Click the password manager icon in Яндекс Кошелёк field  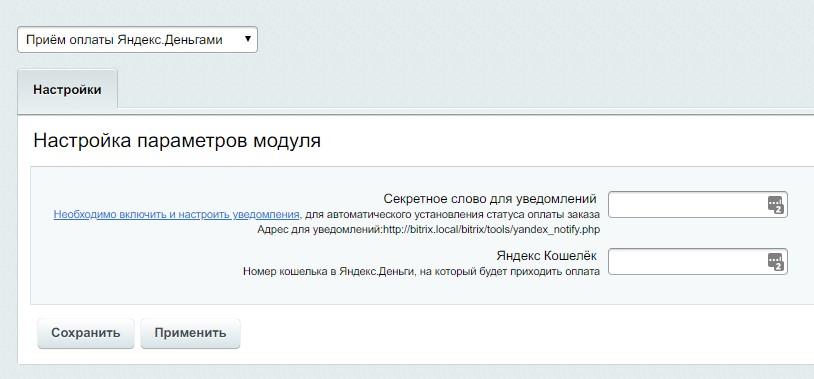775,262
